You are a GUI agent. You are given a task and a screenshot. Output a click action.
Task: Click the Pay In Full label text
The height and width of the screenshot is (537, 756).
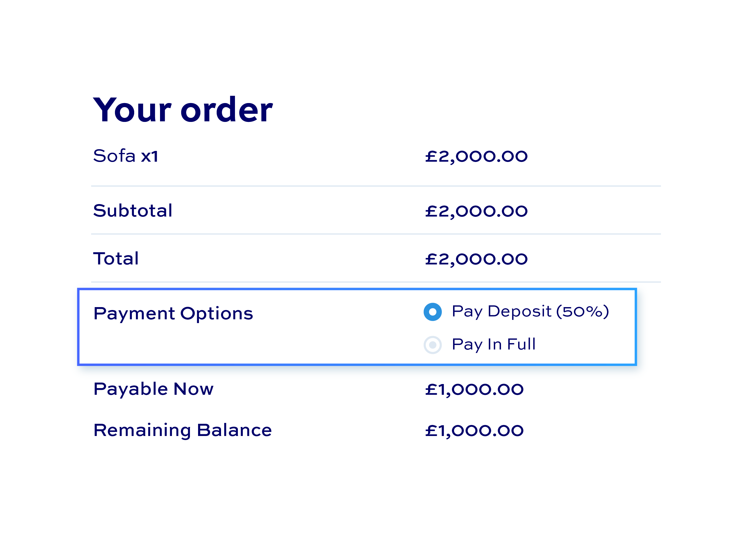coord(493,345)
